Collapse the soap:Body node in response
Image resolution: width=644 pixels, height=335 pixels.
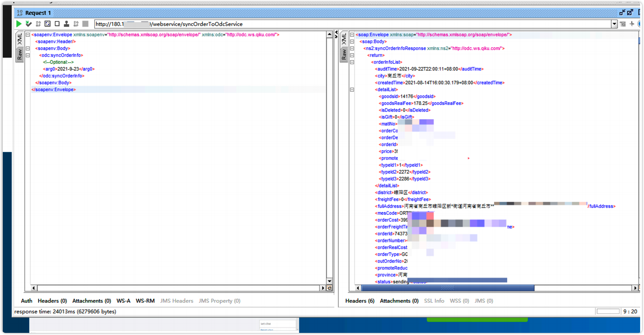(x=352, y=42)
